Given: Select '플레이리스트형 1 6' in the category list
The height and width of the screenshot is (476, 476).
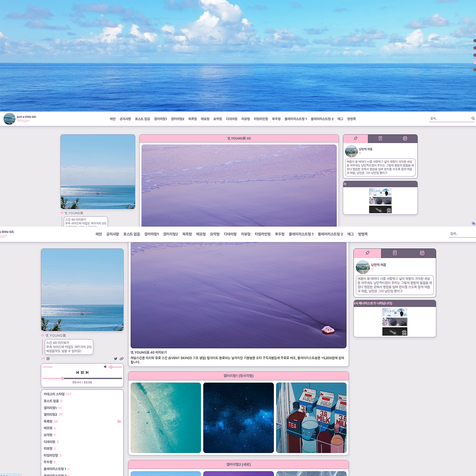Looking at the screenshot, I should [x=56, y=469].
